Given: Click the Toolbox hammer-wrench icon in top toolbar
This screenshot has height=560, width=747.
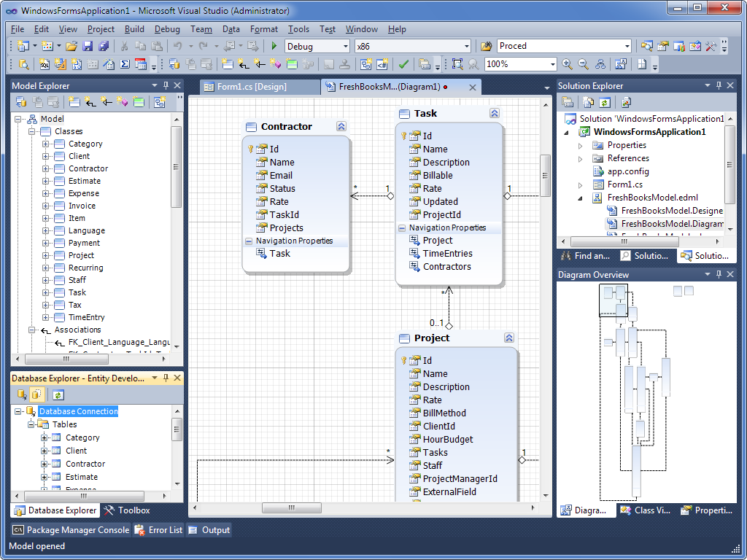Looking at the screenshot, I should 711,46.
